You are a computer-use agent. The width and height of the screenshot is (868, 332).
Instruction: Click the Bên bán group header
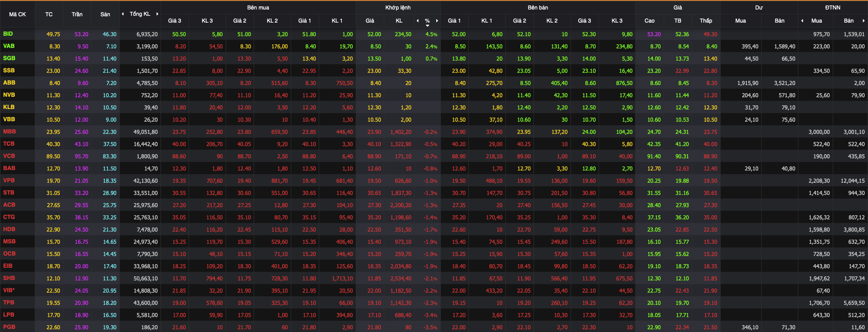pos(538,8)
